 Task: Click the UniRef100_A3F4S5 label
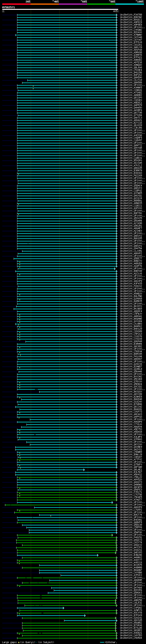point(131,284)
